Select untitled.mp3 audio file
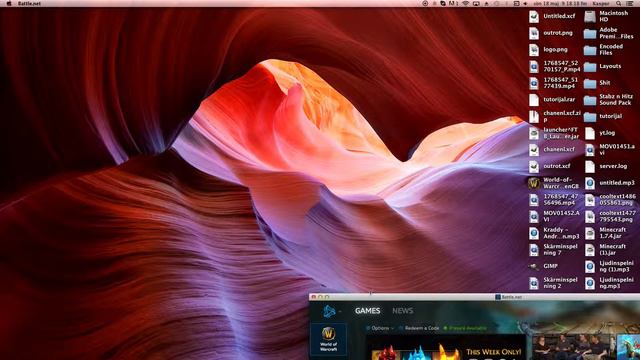 click(x=610, y=183)
